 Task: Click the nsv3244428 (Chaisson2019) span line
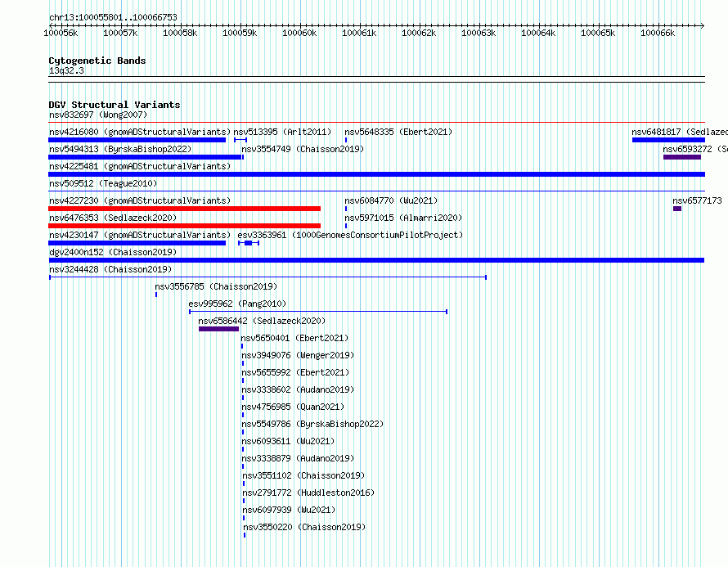pos(268,277)
